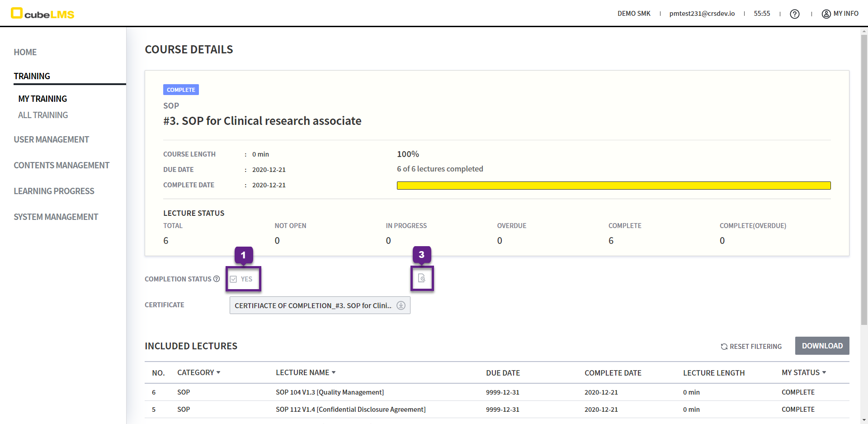Select LEARNING PROGRESS from the sidebar
This screenshot has width=868, height=424.
[x=54, y=191]
